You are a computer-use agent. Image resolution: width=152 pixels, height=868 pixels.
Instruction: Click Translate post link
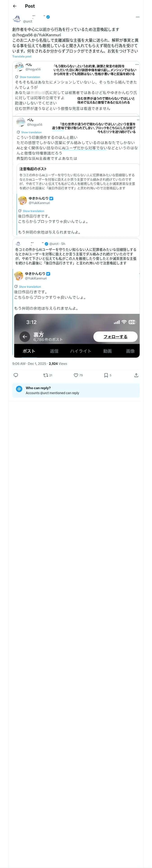[x=22, y=57]
